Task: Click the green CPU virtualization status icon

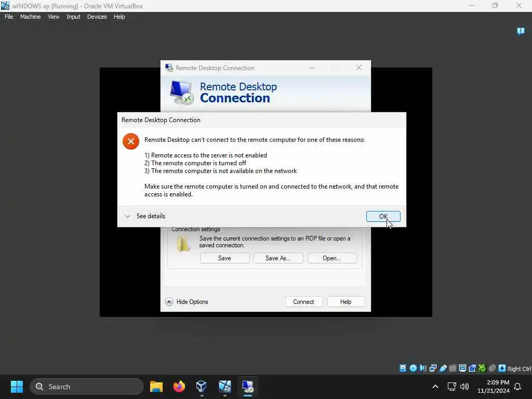Action: click(482, 368)
